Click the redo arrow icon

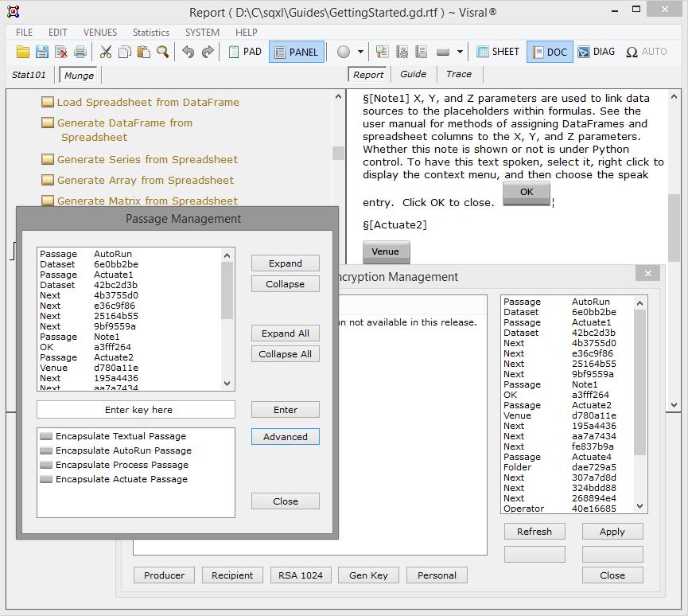coord(208,52)
